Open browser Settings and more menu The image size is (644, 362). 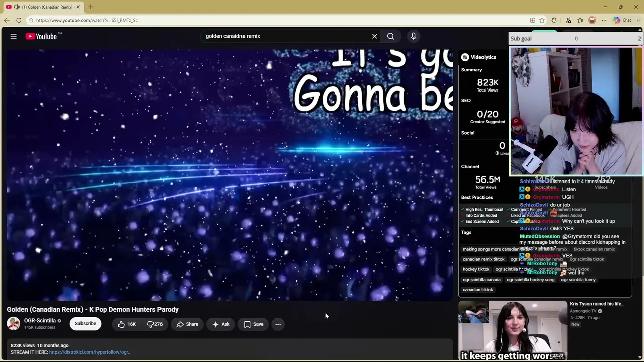click(604, 20)
